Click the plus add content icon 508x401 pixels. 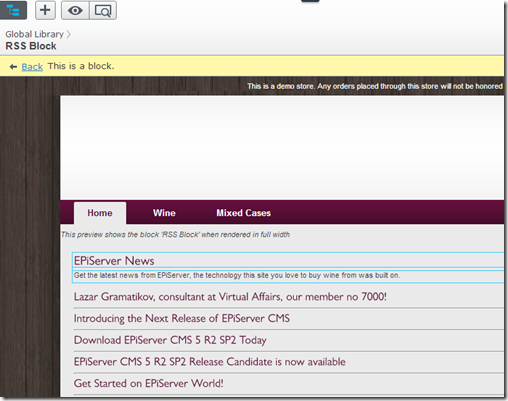45,10
